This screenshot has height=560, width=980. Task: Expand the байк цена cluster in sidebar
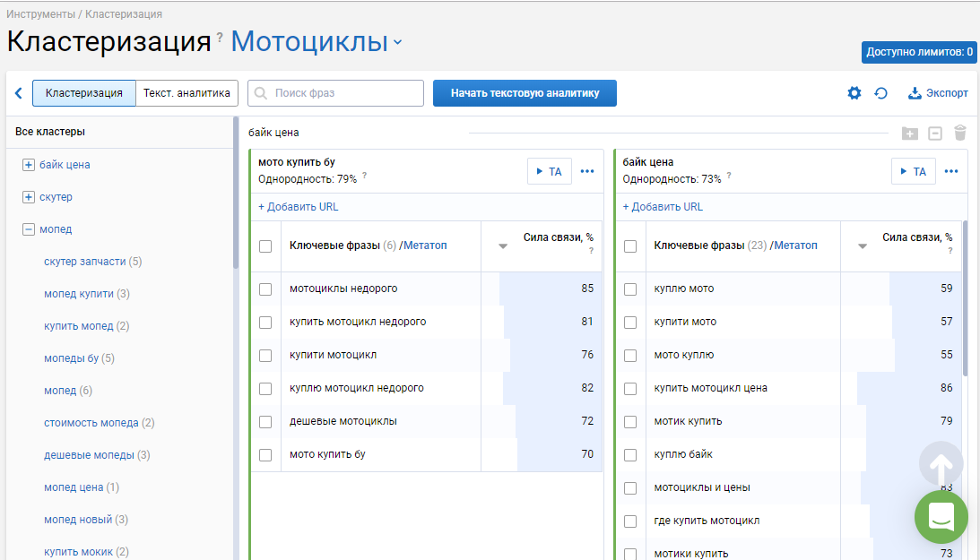[x=28, y=165]
